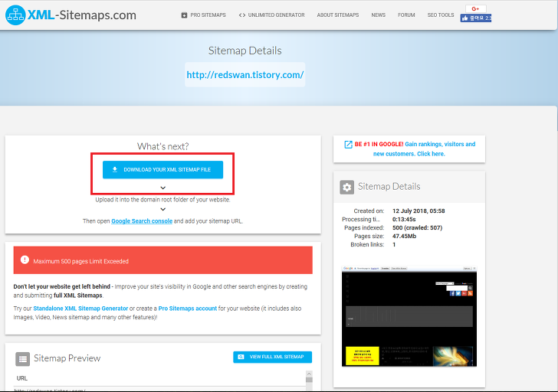
Task: Open the redswan.tistory.com URL link
Action: coord(245,74)
